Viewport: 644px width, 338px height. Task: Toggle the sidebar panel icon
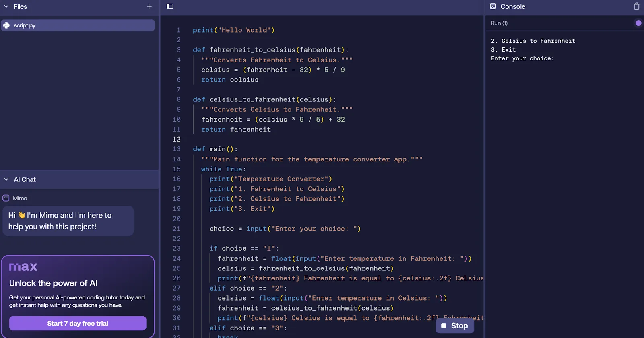point(170,6)
